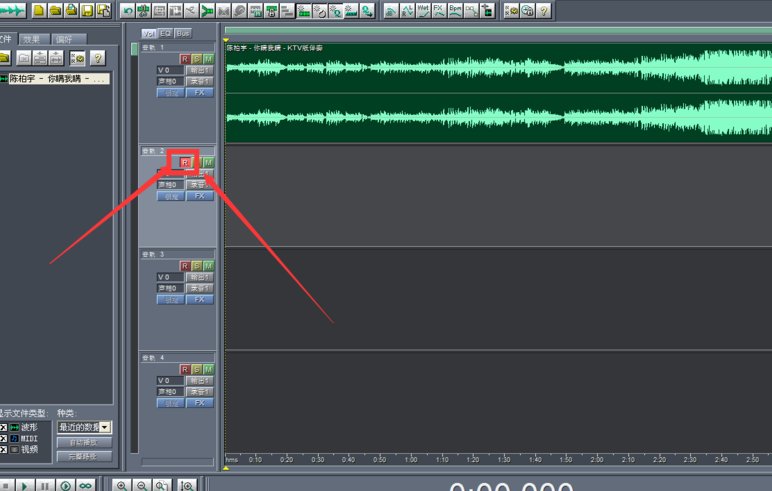
Task: Click the Zoom Out Horizontally magnifier icon
Action: (141, 485)
